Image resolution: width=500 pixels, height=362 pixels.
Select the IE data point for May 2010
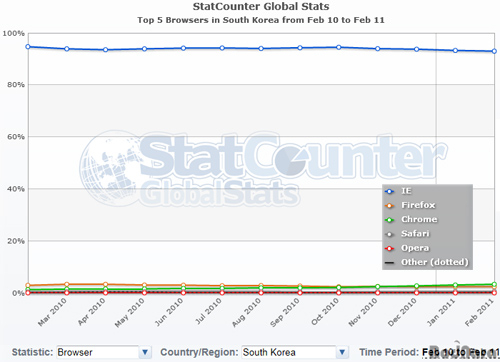pos(144,49)
